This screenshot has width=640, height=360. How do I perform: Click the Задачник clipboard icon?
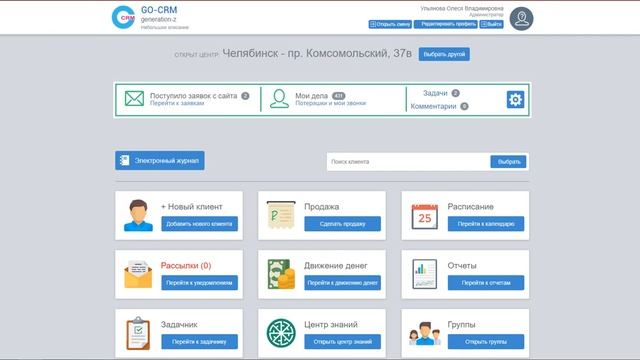138,333
